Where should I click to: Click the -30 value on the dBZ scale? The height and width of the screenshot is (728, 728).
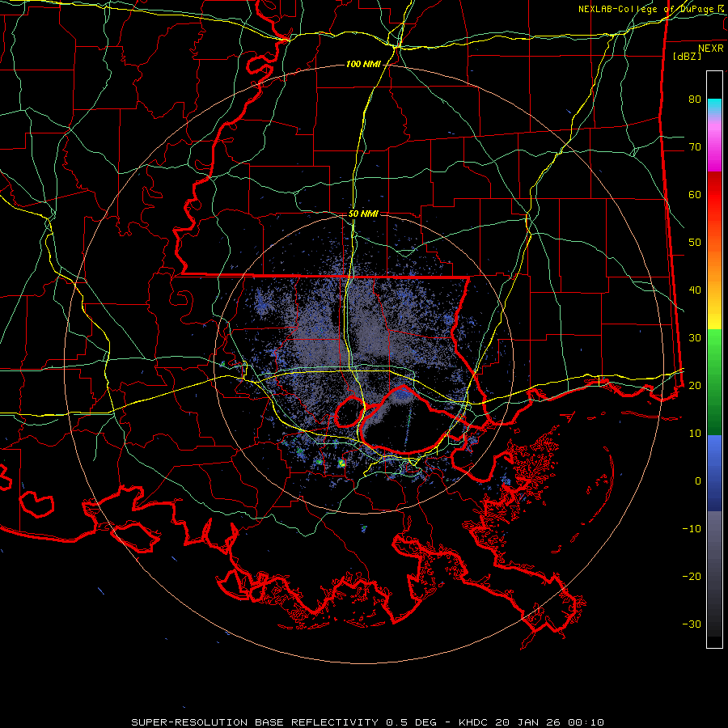point(692,624)
